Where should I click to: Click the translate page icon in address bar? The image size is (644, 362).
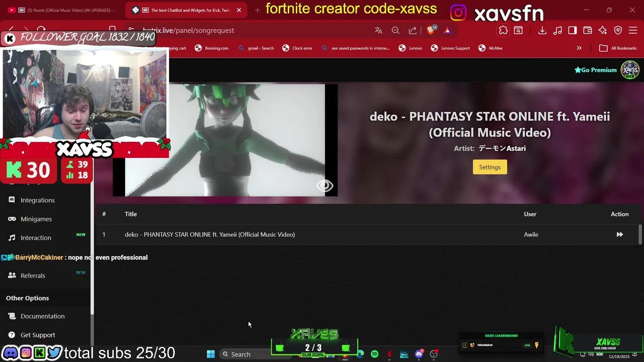coord(378,30)
